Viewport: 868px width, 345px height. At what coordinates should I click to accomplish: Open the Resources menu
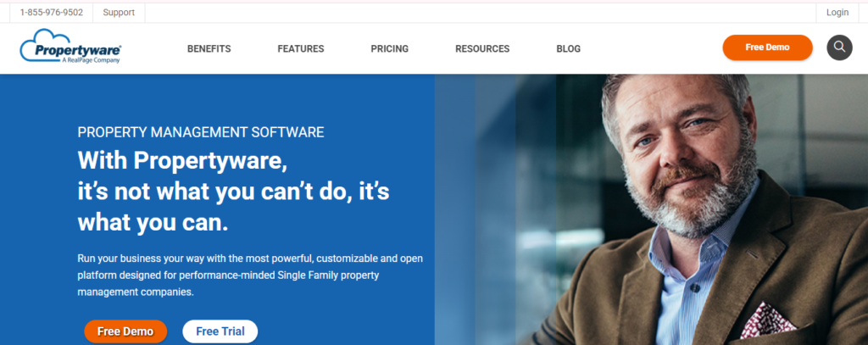coord(482,48)
